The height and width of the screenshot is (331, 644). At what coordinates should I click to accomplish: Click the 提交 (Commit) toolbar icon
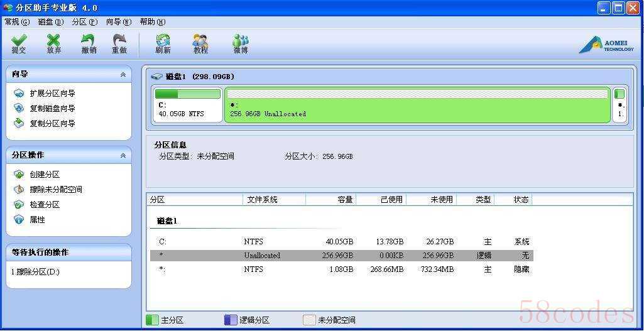coord(19,44)
